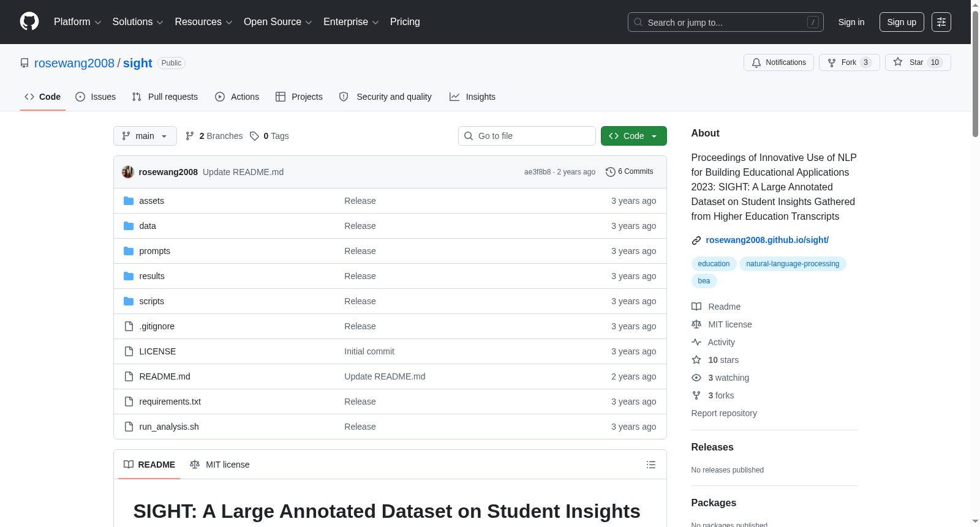Expand the Platform menu
Viewport: 980px width, 527px height.
pos(77,22)
